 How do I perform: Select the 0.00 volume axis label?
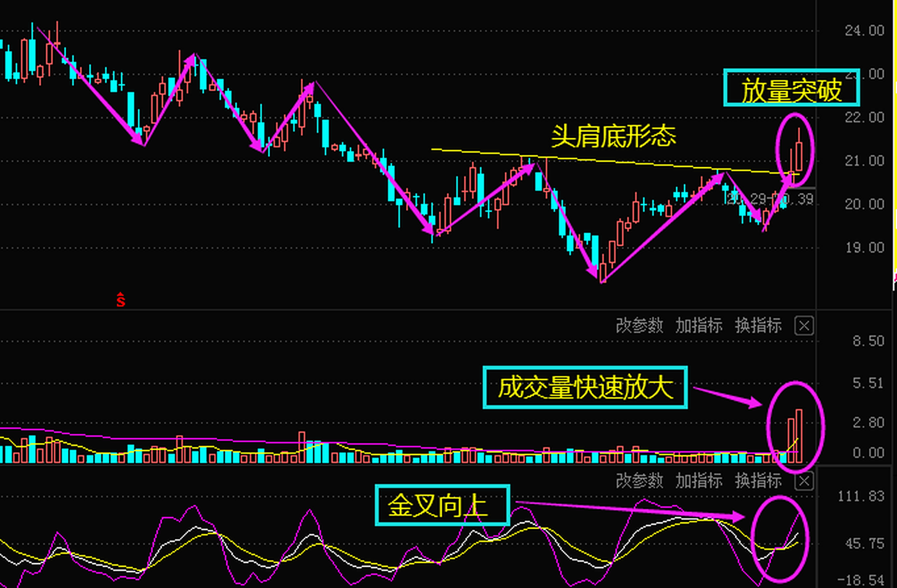coord(868,453)
